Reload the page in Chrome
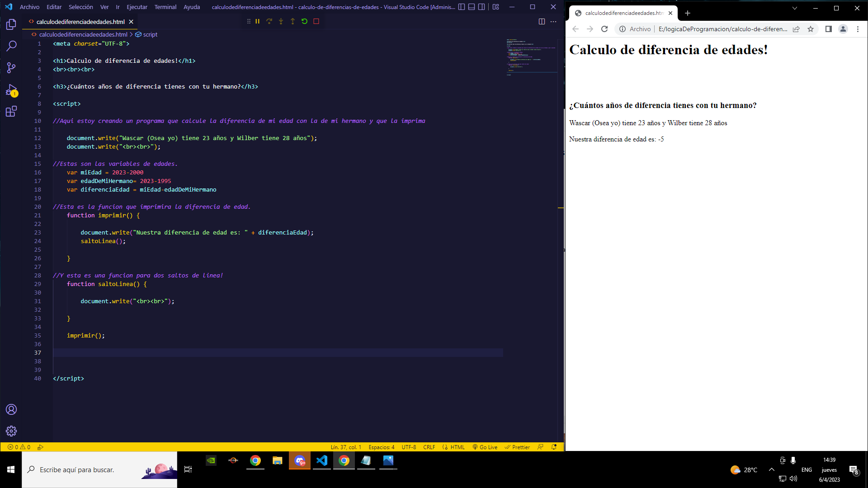 (x=604, y=29)
